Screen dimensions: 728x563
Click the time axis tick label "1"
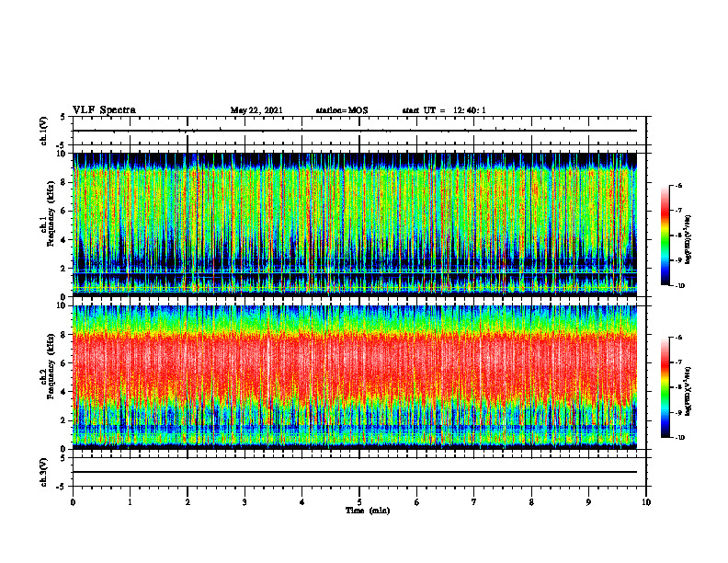tap(130, 502)
